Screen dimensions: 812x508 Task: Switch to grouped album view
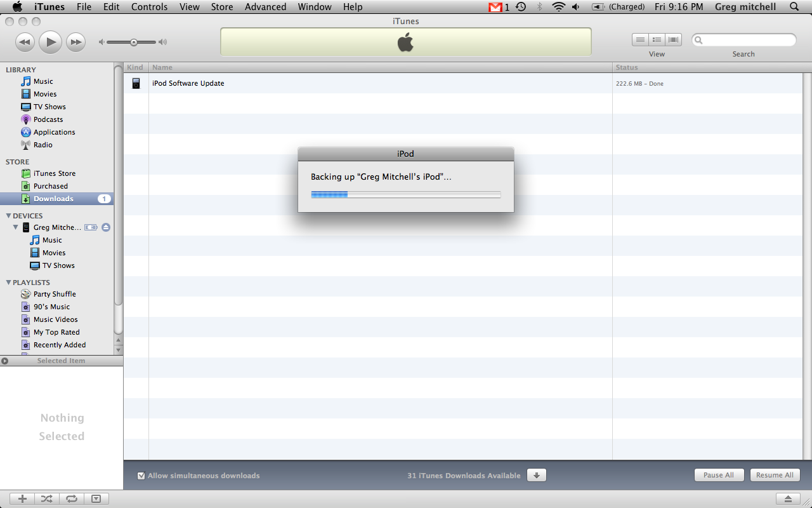(657, 39)
